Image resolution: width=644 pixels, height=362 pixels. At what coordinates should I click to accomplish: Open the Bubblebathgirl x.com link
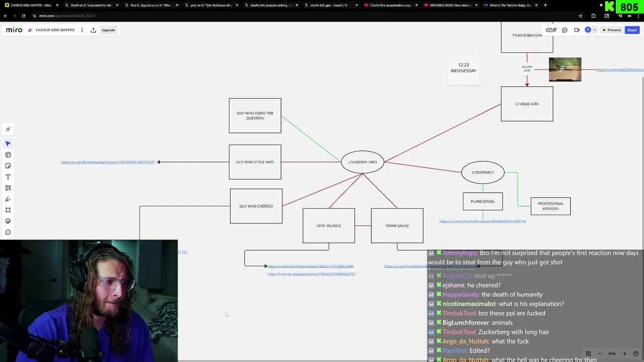[x=108, y=162]
